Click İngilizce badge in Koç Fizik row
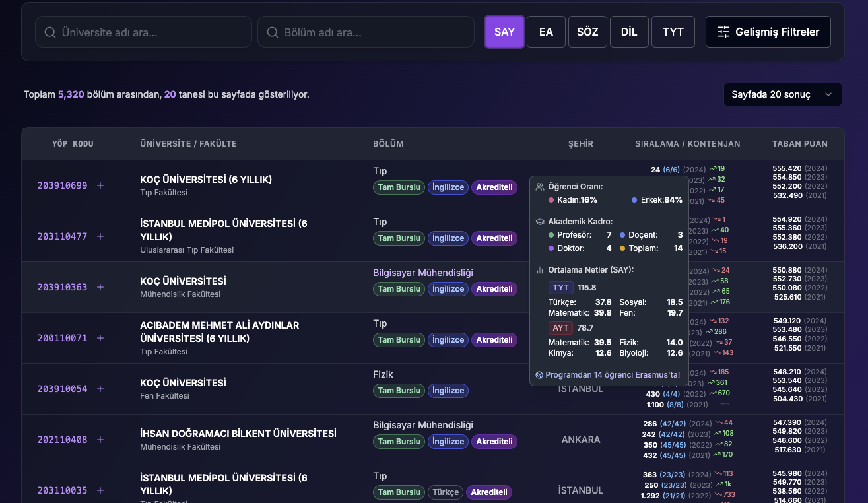Screen dimensions: 868x503 [448, 391]
